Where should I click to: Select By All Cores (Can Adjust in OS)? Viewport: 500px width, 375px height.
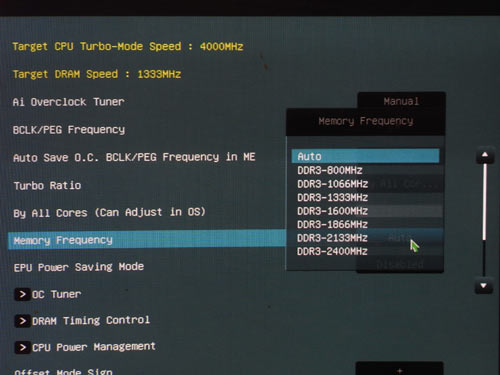pyautogui.click(x=109, y=212)
